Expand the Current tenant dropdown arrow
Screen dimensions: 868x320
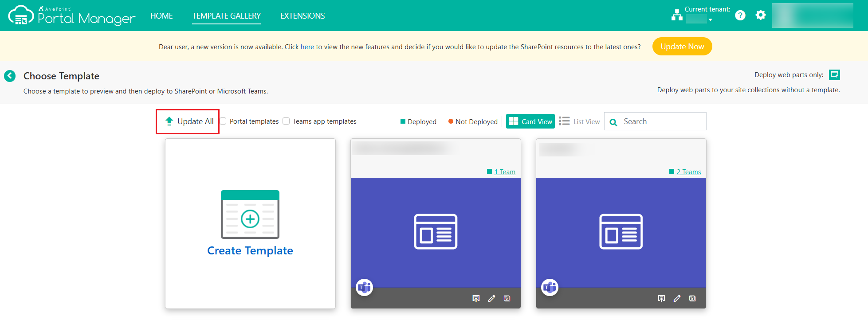click(710, 20)
